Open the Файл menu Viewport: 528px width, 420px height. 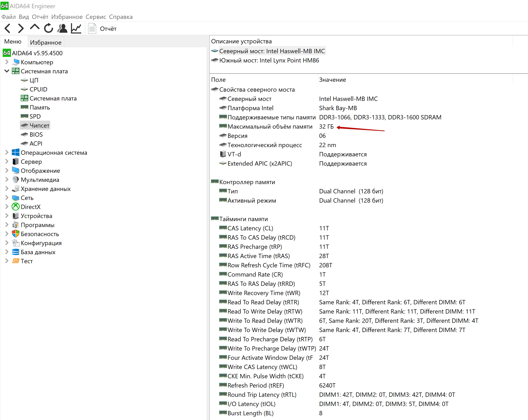pos(9,17)
